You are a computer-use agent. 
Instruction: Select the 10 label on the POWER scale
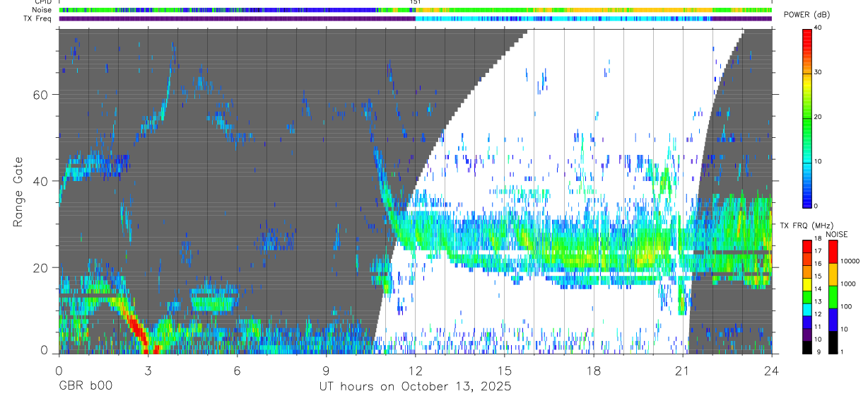click(819, 161)
